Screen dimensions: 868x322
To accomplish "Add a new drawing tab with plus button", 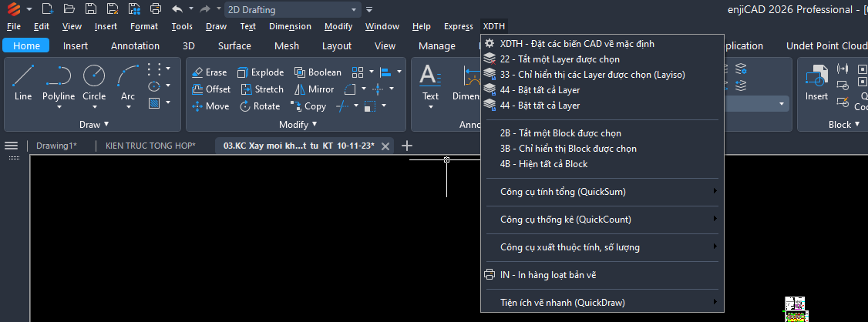I will tap(407, 146).
